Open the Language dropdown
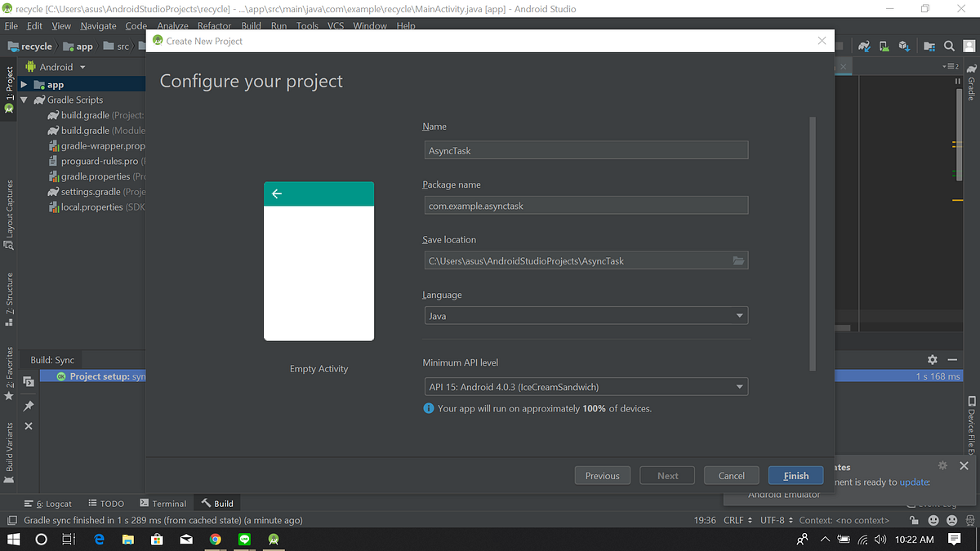980x551 pixels. pyautogui.click(x=586, y=315)
